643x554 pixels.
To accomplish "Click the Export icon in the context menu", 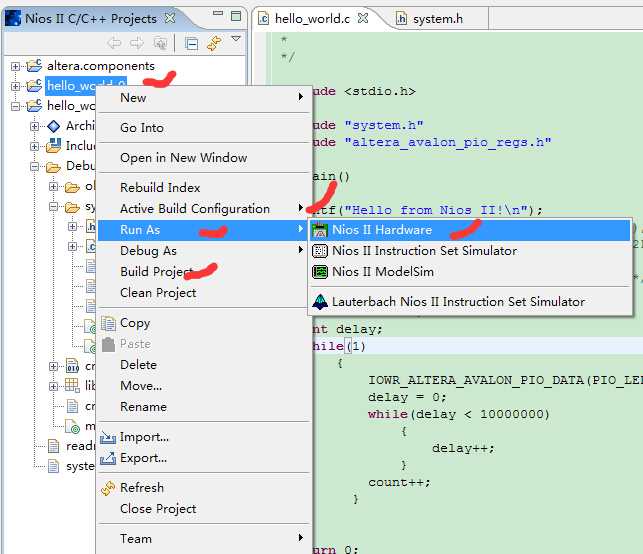I will pos(108,458).
